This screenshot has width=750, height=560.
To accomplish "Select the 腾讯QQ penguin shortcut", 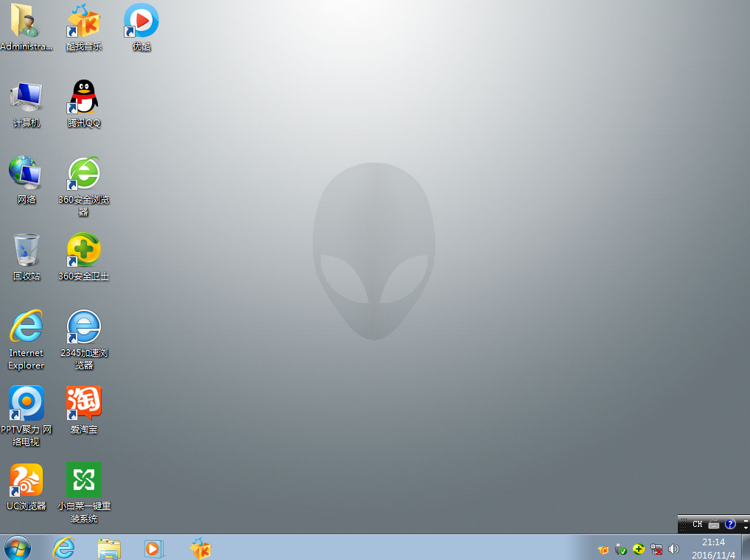I will [84, 104].
